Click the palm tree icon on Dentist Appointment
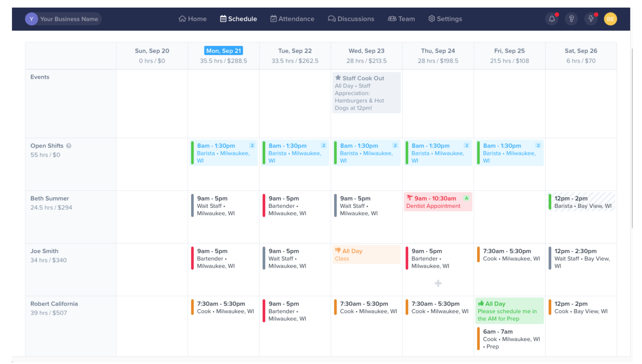 click(410, 198)
